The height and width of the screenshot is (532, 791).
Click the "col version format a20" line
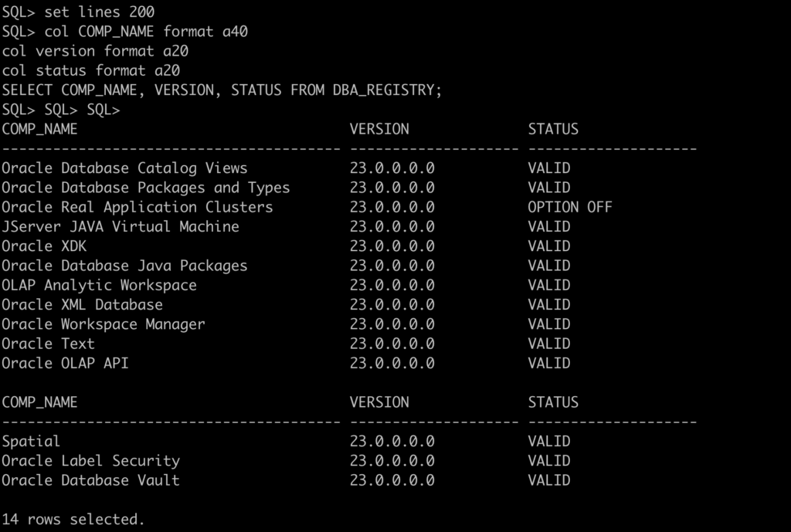(x=95, y=51)
